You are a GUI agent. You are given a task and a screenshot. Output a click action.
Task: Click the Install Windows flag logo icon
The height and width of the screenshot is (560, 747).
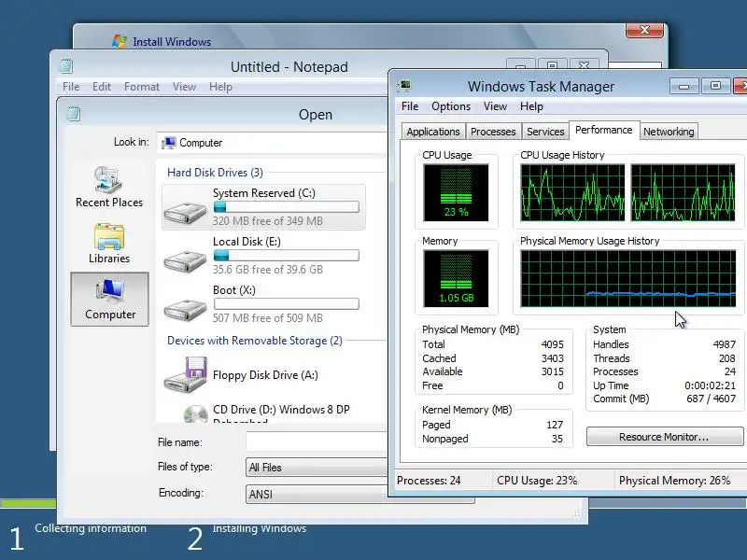tap(120, 41)
